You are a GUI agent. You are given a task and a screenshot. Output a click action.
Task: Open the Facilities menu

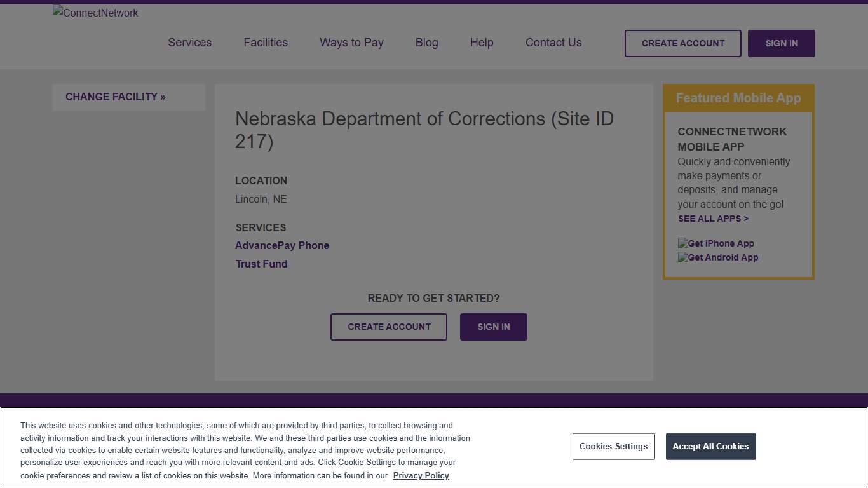click(x=266, y=43)
